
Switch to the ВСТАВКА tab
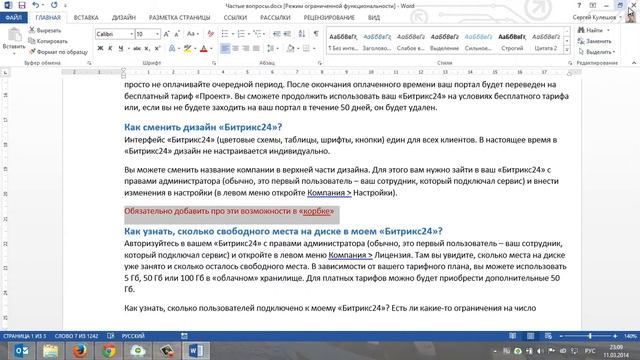(x=86, y=18)
